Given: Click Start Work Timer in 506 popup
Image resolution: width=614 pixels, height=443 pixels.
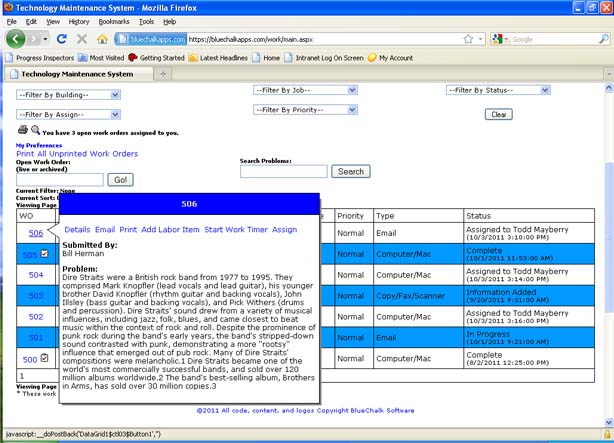Looking at the screenshot, I should click(x=236, y=230).
